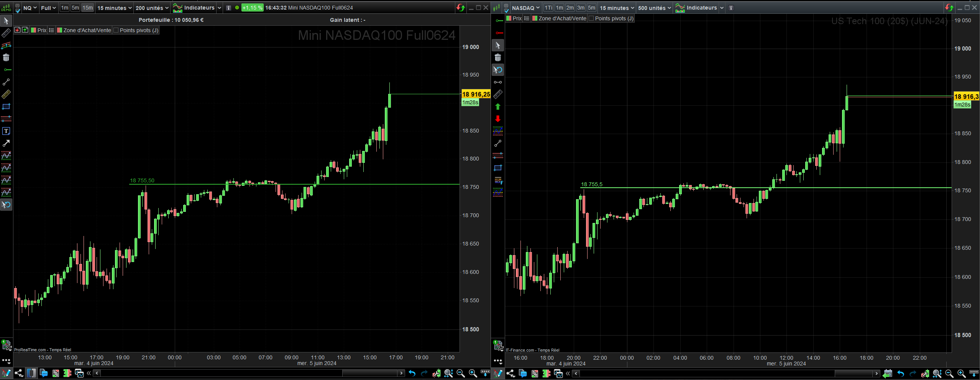Screen dimensions: 980x380
Task: Click the horizontal scrollbar thumb under US Tech 100 chart
Action: pos(854,373)
